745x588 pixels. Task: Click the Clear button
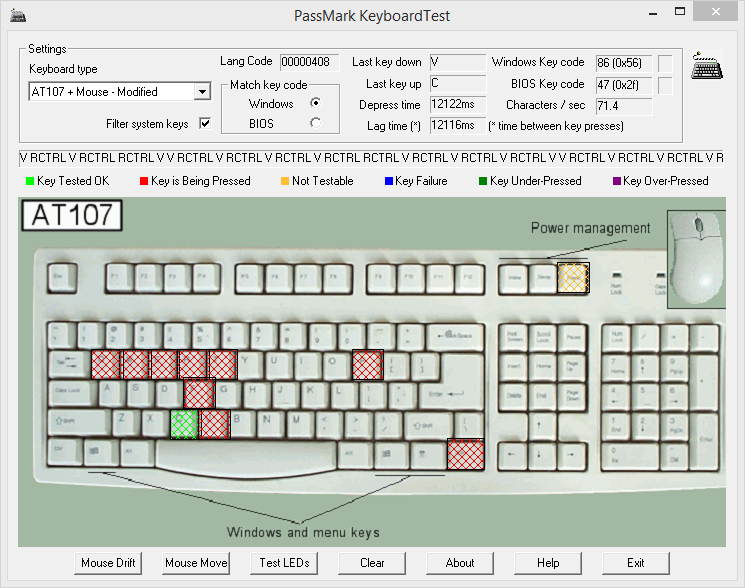pyautogui.click(x=372, y=563)
